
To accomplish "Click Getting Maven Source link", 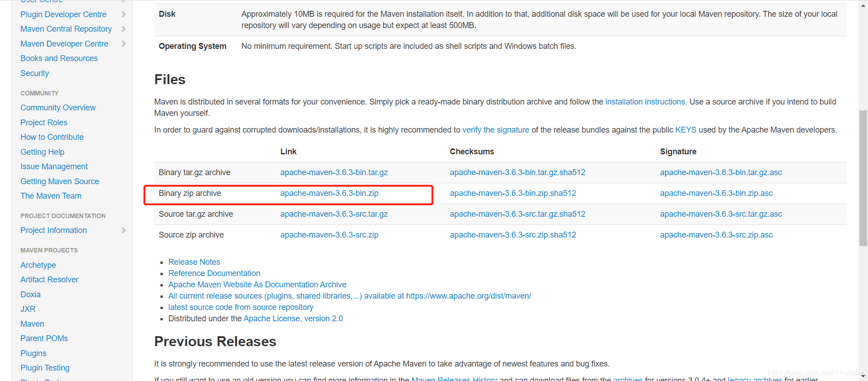I will coord(60,181).
